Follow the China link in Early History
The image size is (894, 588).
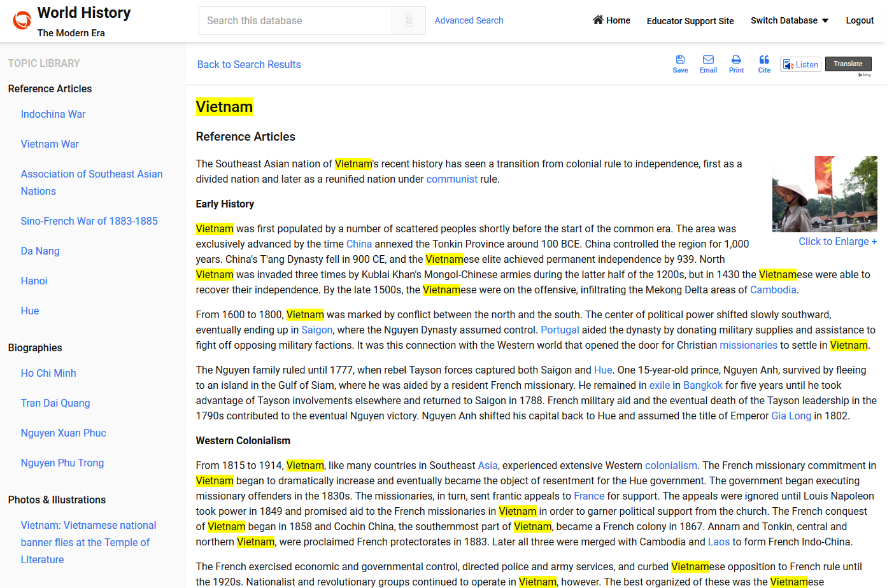[359, 244]
